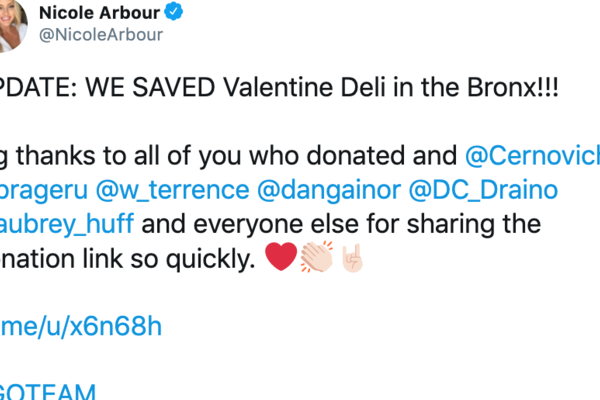
Task: Open the @Cernovich mention
Action: (x=533, y=155)
